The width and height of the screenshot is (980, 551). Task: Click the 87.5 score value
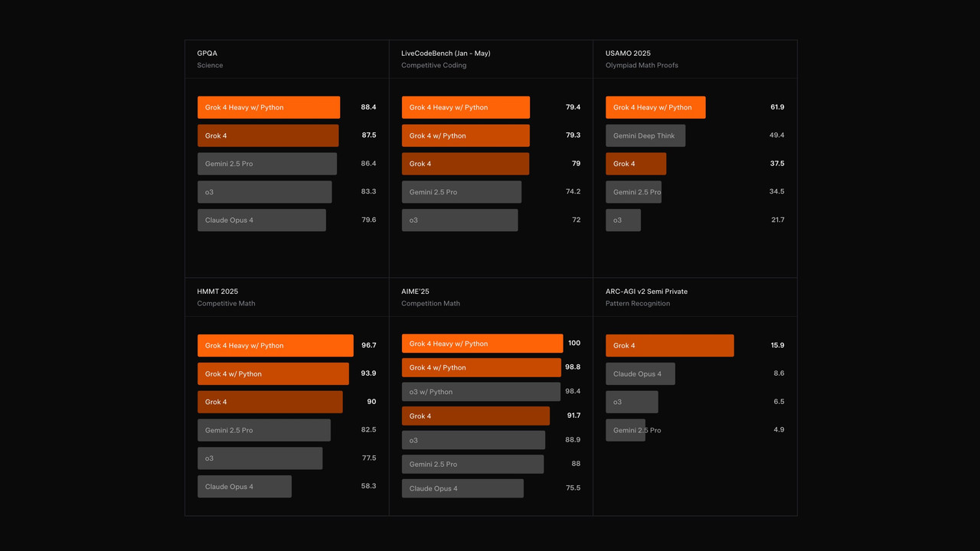[368, 135]
